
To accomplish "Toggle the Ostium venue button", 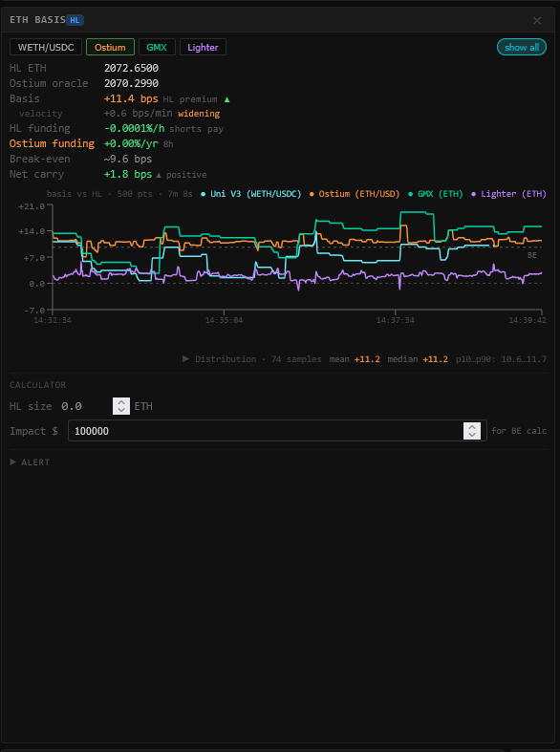I will pyautogui.click(x=110, y=47).
